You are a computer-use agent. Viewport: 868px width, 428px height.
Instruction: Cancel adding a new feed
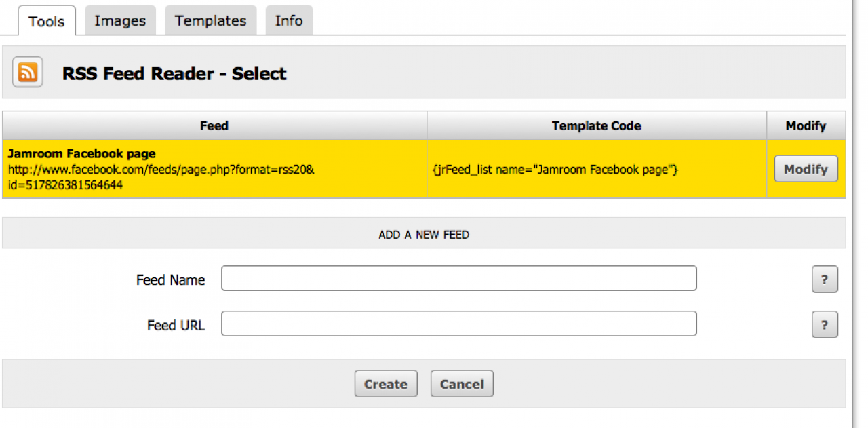click(x=462, y=384)
